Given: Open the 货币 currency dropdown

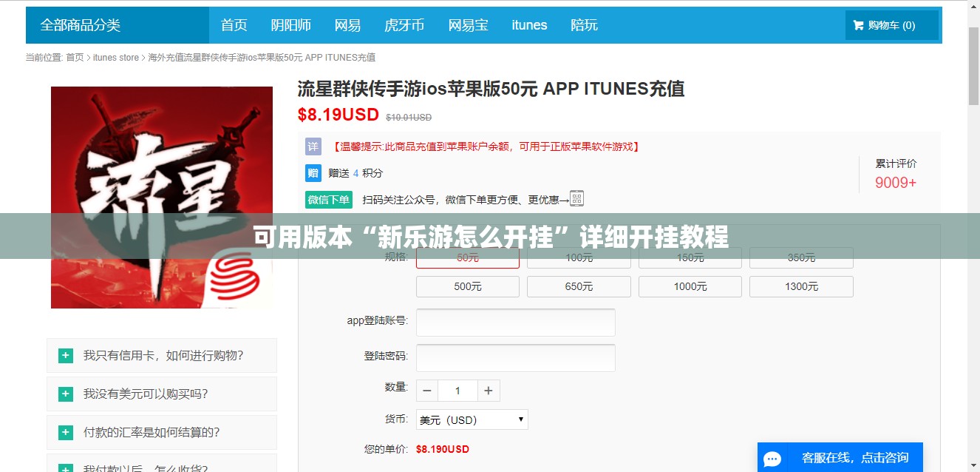Looking at the screenshot, I should coord(472,419).
